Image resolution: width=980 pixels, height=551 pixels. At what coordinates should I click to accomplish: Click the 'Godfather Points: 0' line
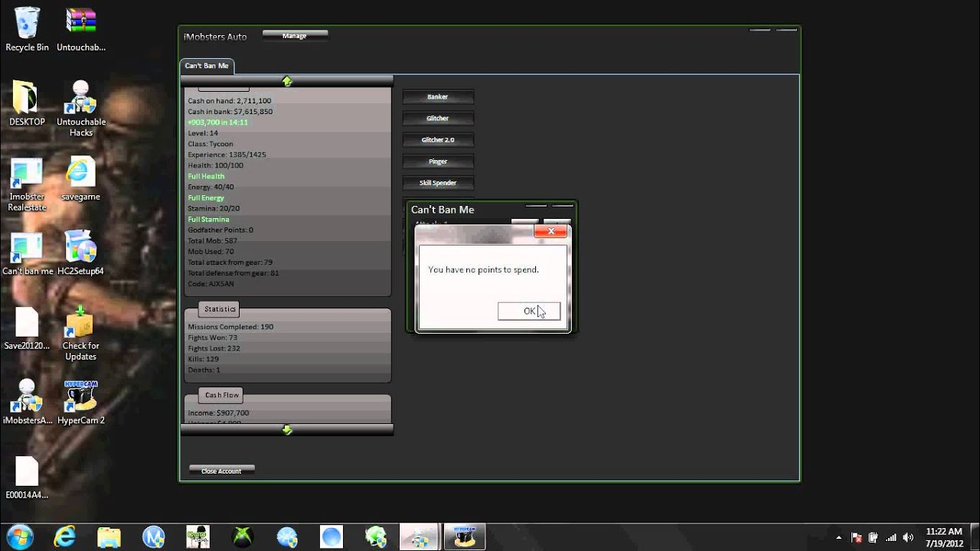(220, 230)
